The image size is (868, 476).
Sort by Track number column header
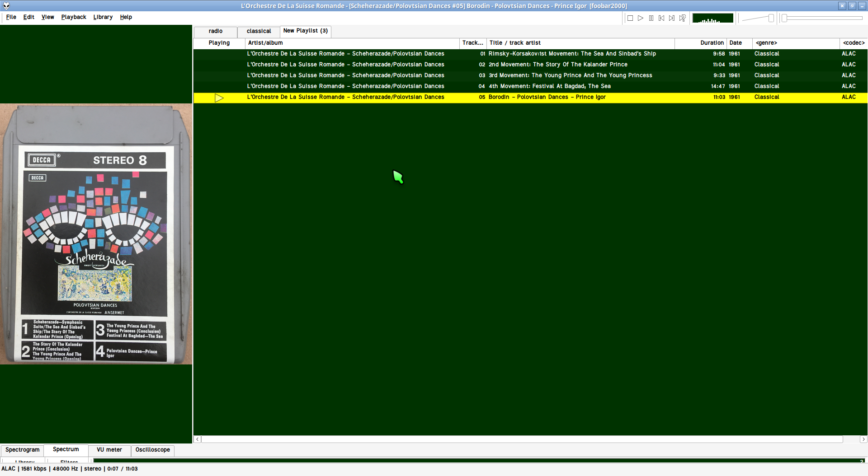[x=473, y=43]
